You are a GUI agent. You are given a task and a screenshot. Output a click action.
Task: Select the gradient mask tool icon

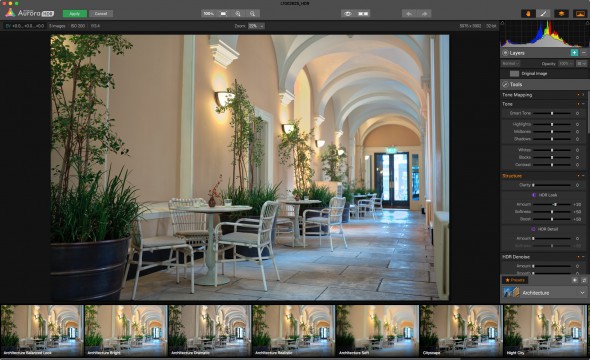point(561,14)
